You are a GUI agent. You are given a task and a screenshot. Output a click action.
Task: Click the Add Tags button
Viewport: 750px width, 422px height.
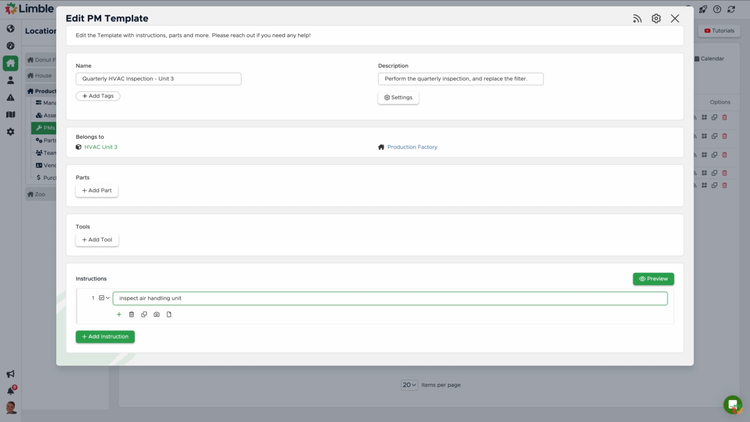click(98, 96)
